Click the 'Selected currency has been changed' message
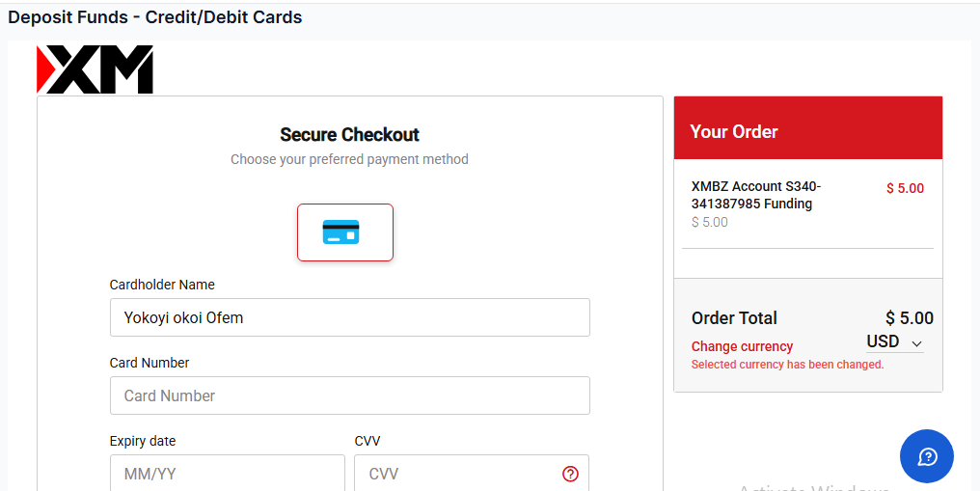The height and width of the screenshot is (491, 980). point(787,365)
